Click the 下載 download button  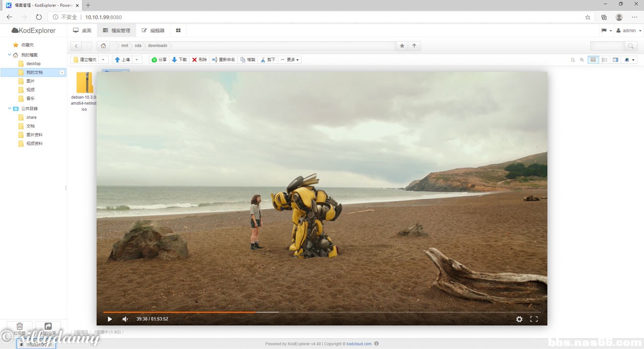(x=179, y=59)
